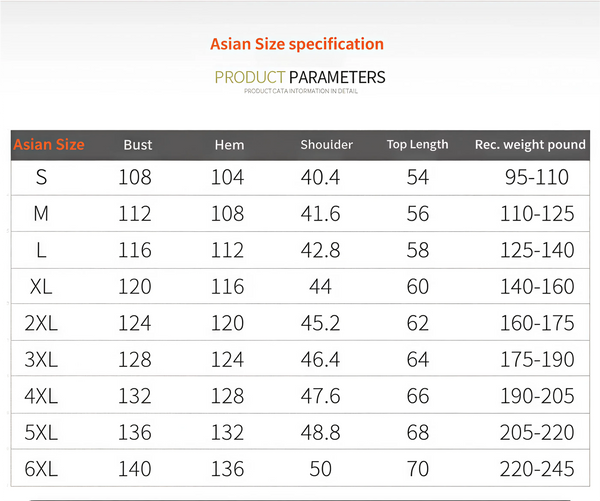Click weight range 110-125 for M
Image resolution: width=600 pixels, height=501 pixels.
tap(537, 214)
